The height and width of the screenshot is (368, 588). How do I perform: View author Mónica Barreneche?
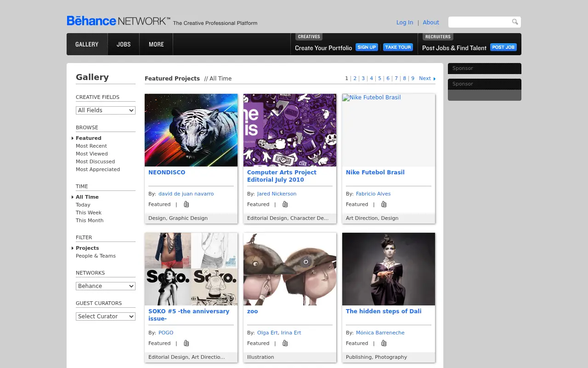click(380, 333)
